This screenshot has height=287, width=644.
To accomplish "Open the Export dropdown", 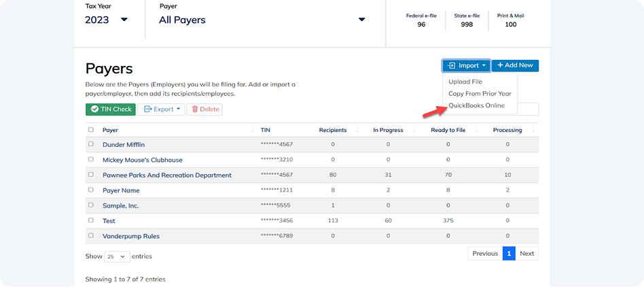I will click(161, 109).
